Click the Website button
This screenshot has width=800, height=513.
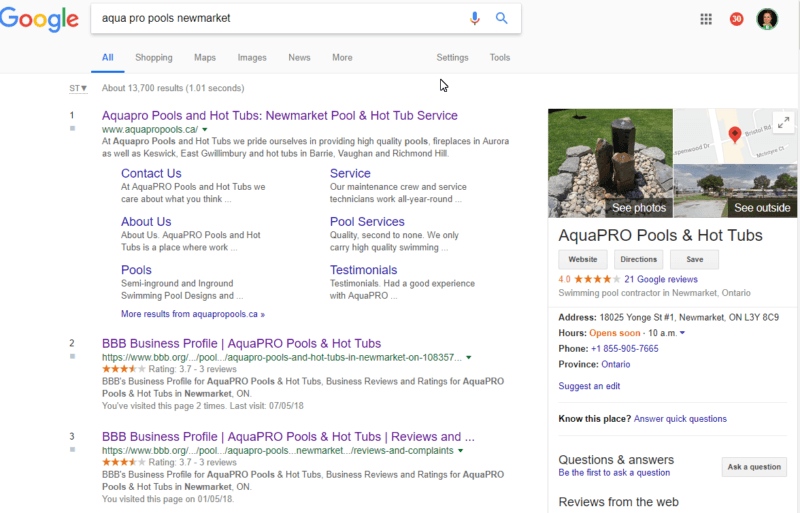(583, 259)
